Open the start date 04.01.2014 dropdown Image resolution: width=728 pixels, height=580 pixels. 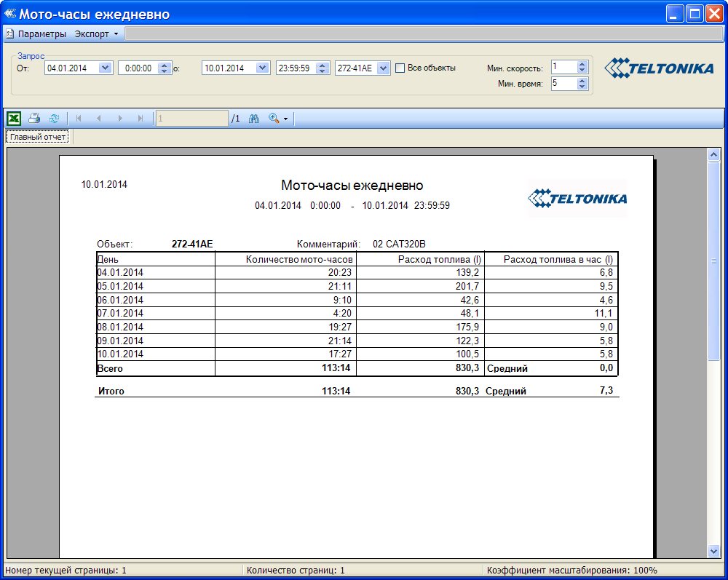click(x=105, y=68)
